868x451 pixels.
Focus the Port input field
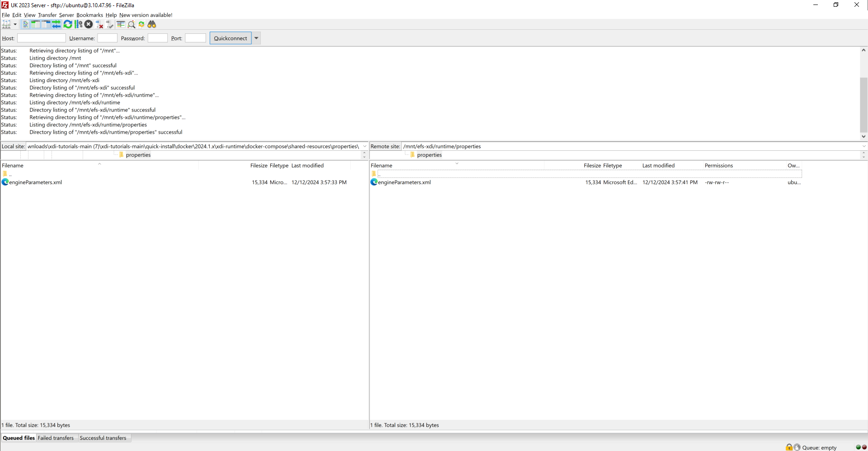[195, 38]
